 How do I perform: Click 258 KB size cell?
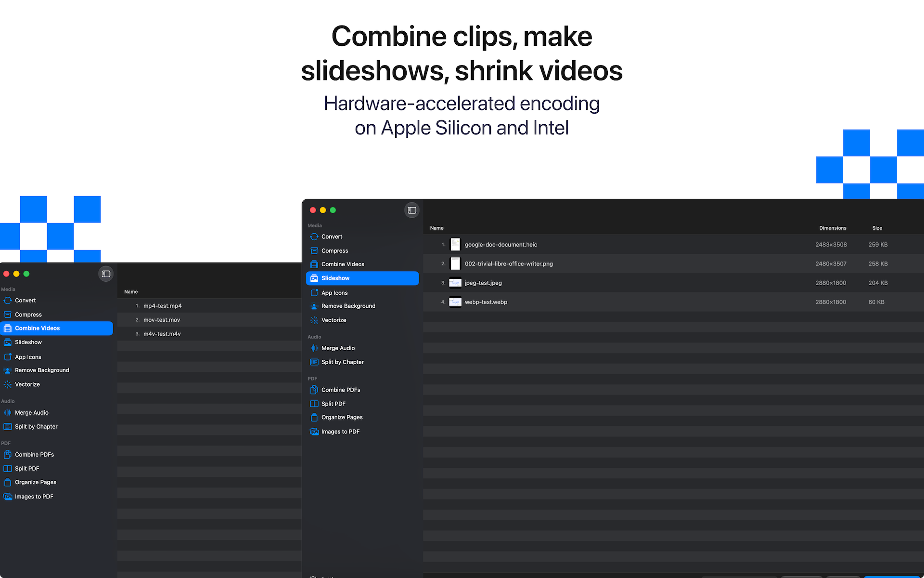point(878,263)
